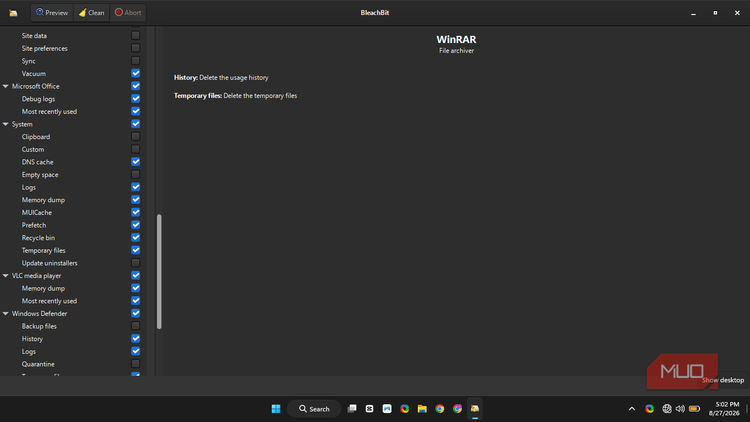This screenshot has height=422, width=750.
Task: Click the WinRAR heading text
Action: coord(456,40)
